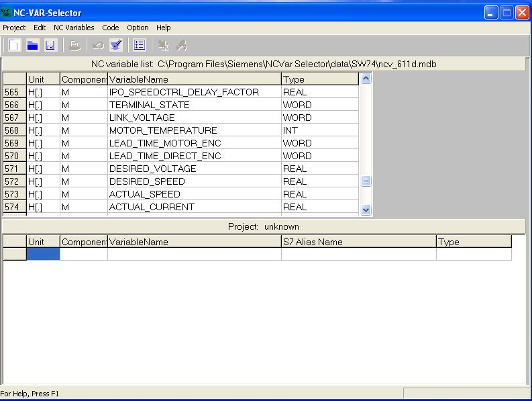Screen dimensions: 532x401
Task: Click variable list scrollbar down arrow
Action: 366,210
